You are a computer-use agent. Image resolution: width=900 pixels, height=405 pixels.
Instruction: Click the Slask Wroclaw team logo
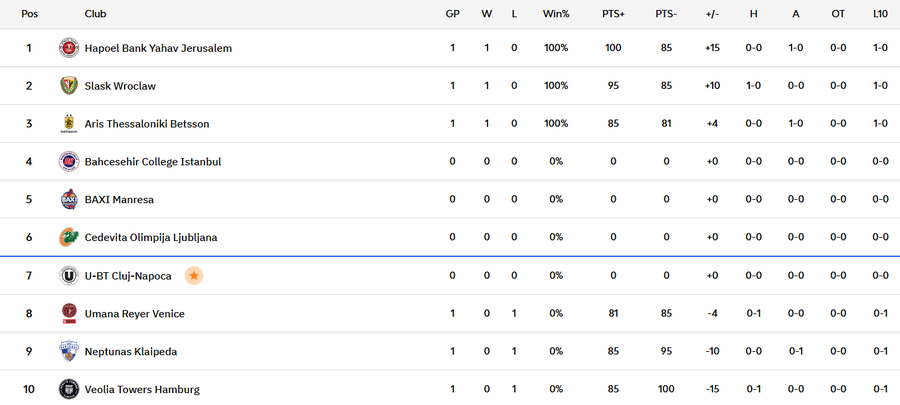[x=69, y=86]
